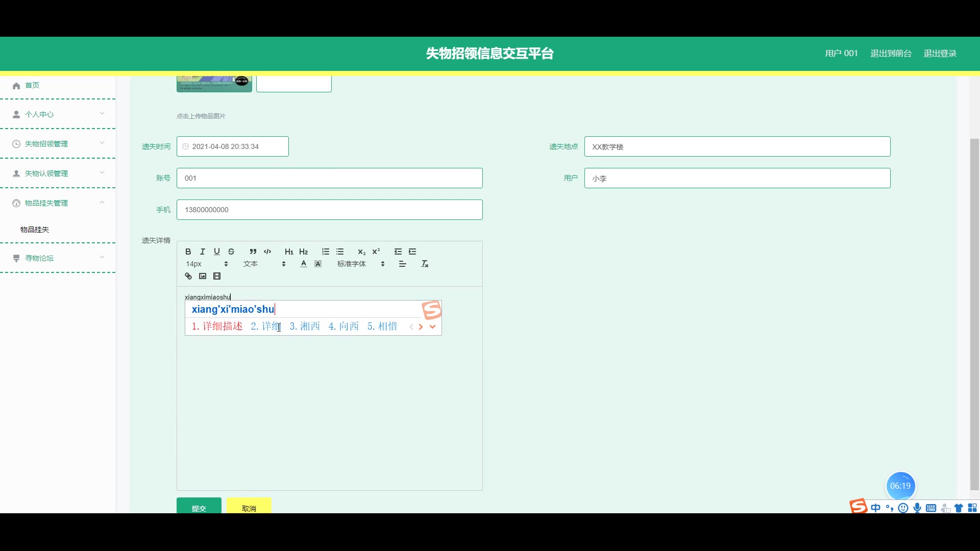980x551 pixels.
Task: Insert video via film icon
Action: point(217,276)
